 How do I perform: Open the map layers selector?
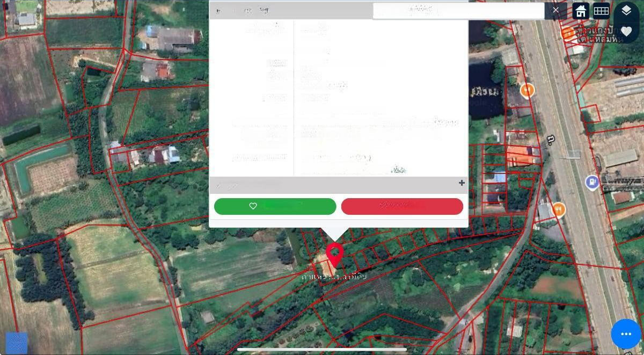click(626, 11)
